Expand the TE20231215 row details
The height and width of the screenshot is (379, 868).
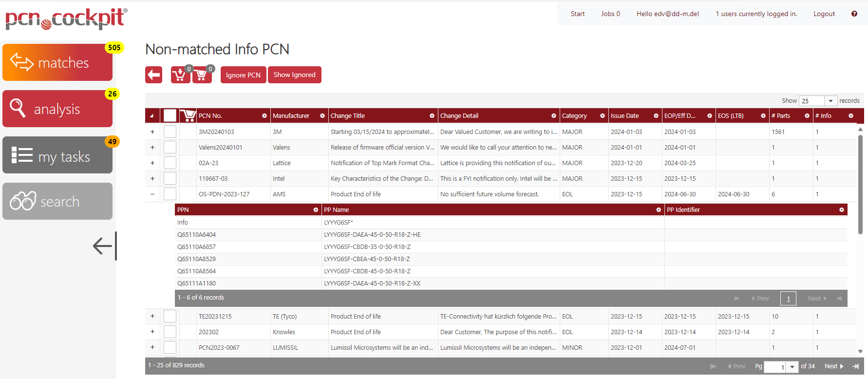[x=152, y=316]
